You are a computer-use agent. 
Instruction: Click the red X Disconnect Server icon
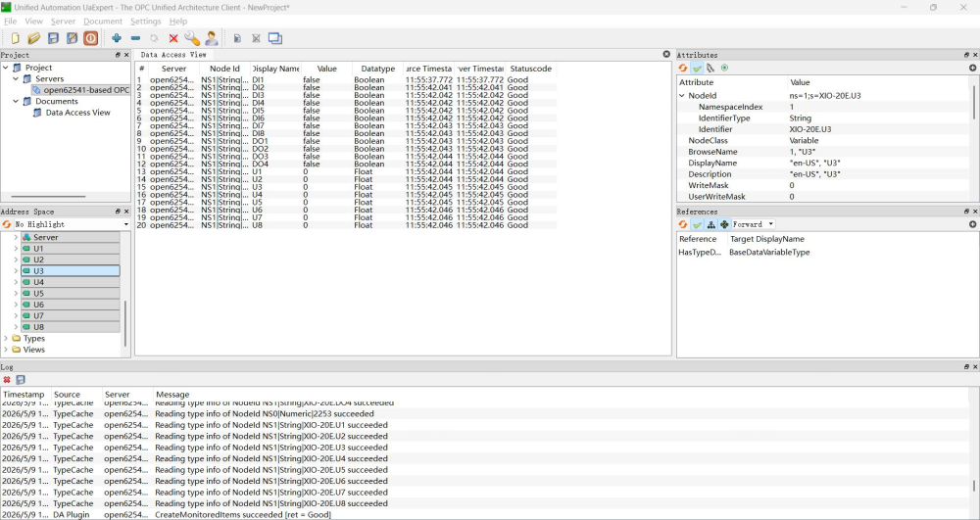[x=173, y=39]
